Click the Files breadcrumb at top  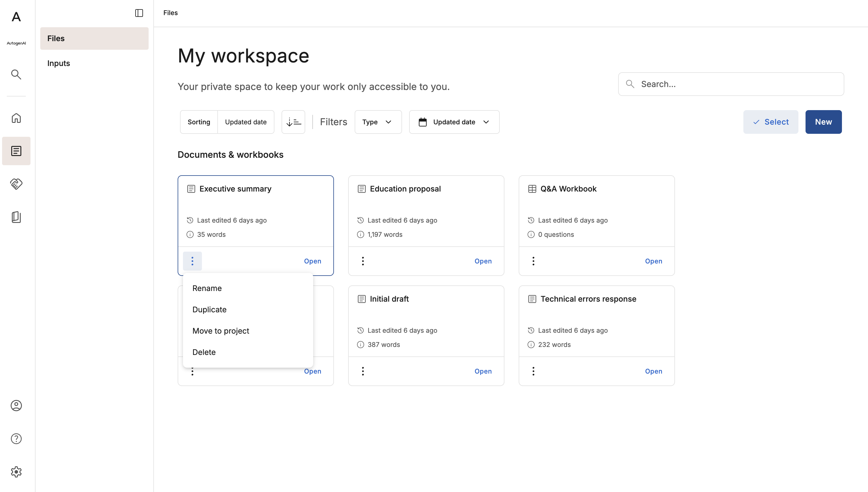tap(170, 13)
